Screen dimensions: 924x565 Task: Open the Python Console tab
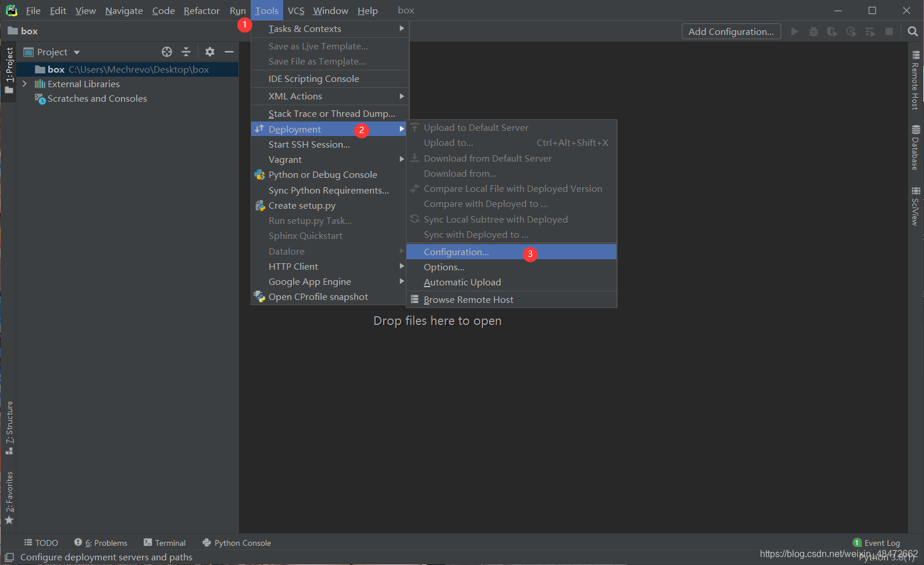(237, 543)
